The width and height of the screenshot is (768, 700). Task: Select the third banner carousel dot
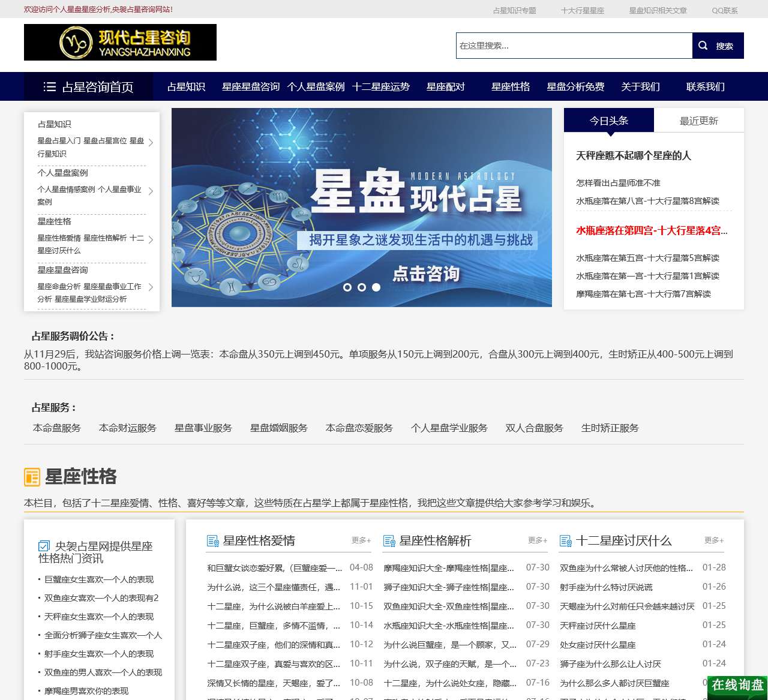[376, 287]
